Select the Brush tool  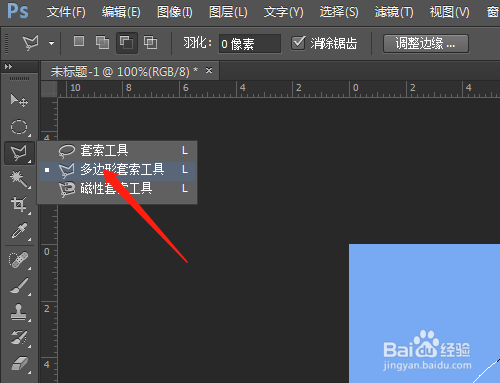pos(19,286)
